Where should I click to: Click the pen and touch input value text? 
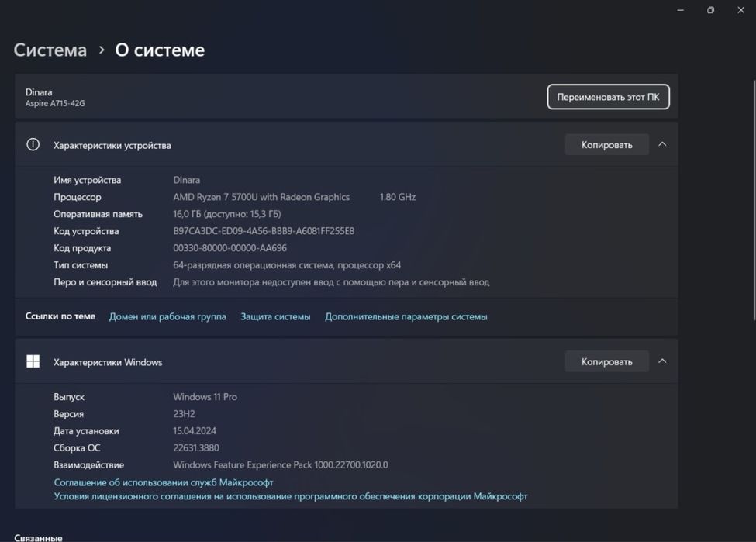coord(331,282)
